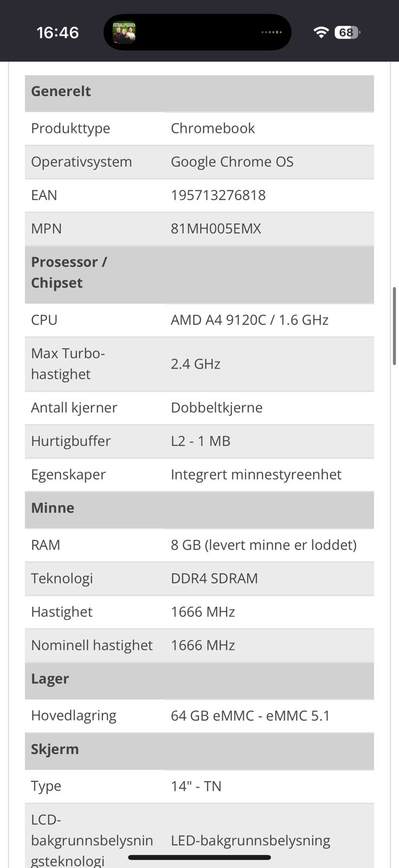Tap the Prosessor / Chipset section header
This screenshot has width=399, height=868.
69,272
